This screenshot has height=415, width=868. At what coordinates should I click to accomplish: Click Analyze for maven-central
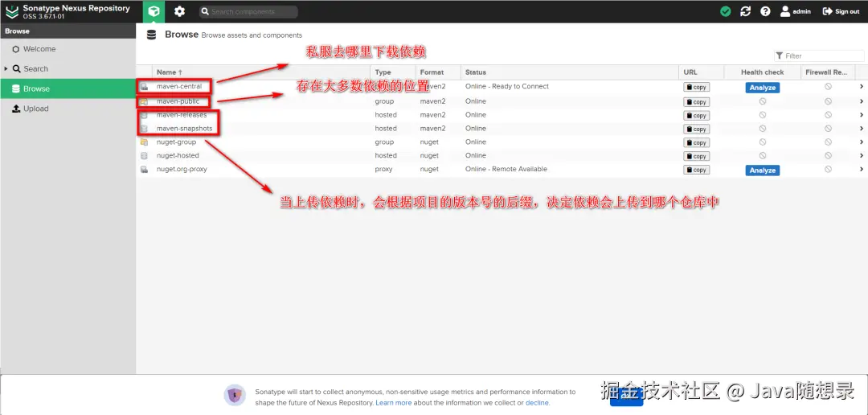click(762, 88)
